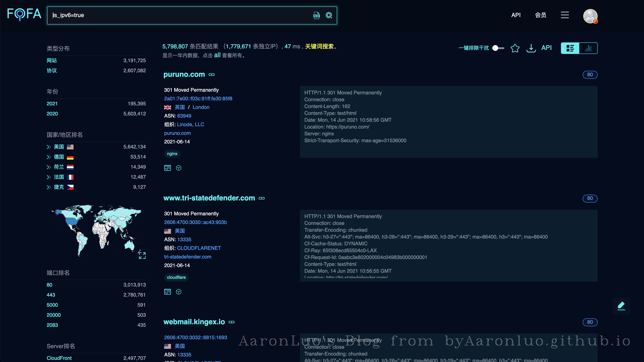The height and width of the screenshot is (362, 644).
Task: Open the hamburger menu in header
Action: pyautogui.click(x=565, y=15)
